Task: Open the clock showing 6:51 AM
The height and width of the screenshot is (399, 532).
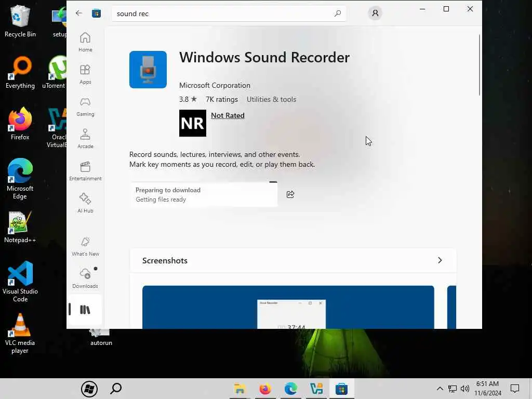Action: point(487,389)
